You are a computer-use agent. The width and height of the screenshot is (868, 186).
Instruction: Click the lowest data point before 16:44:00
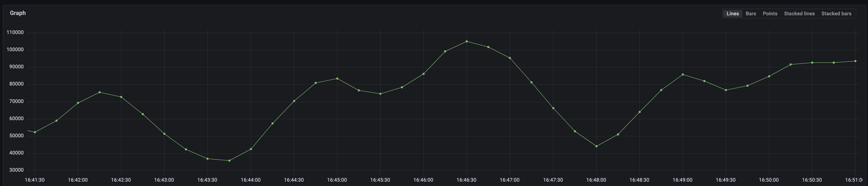[230, 161]
